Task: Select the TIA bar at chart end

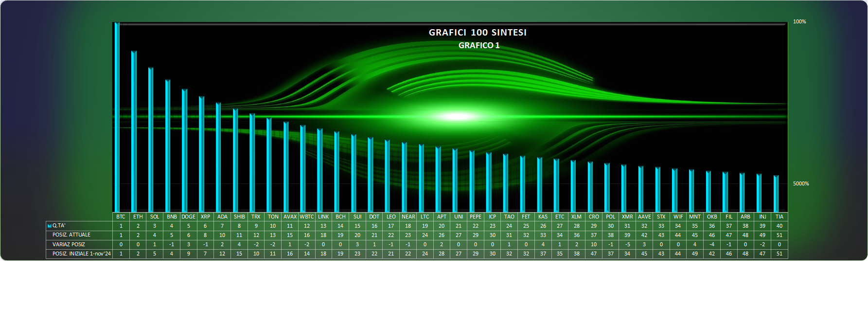Action: [776, 194]
